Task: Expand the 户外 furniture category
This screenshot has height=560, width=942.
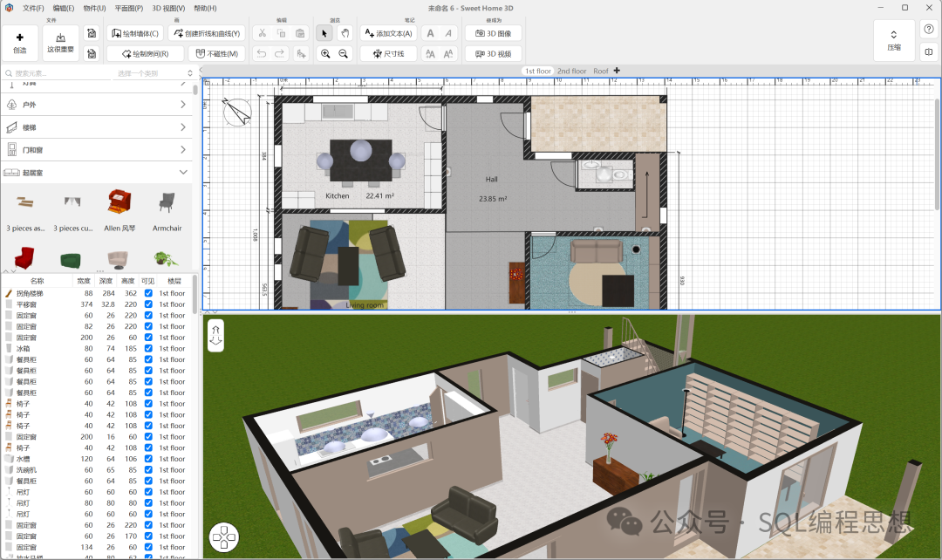Action: [96, 105]
